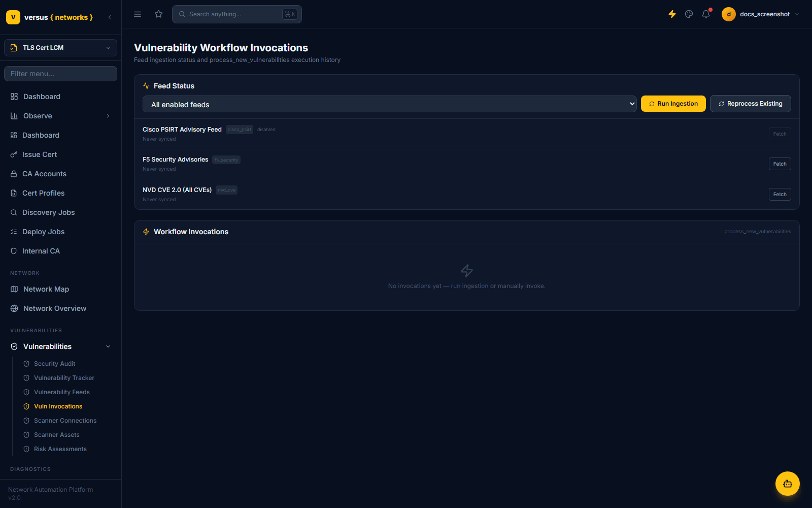Click Reprocess Existing button
The width and height of the screenshot is (812, 508).
coord(750,104)
